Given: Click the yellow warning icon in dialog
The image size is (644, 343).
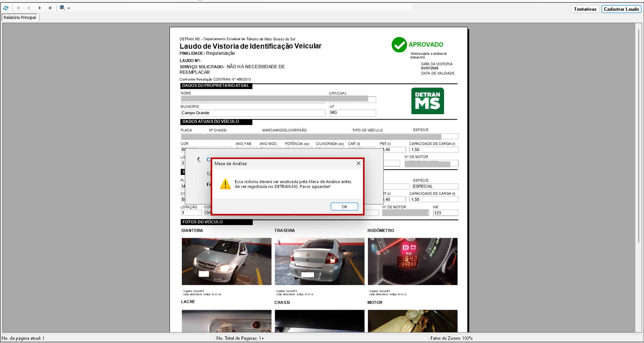Looking at the screenshot, I should tap(225, 184).
